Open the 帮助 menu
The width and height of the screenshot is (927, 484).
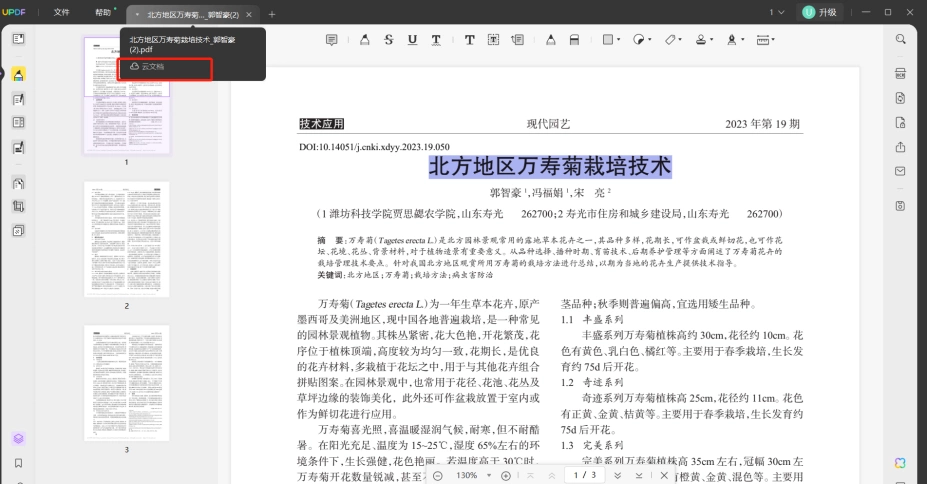(103, 12)
